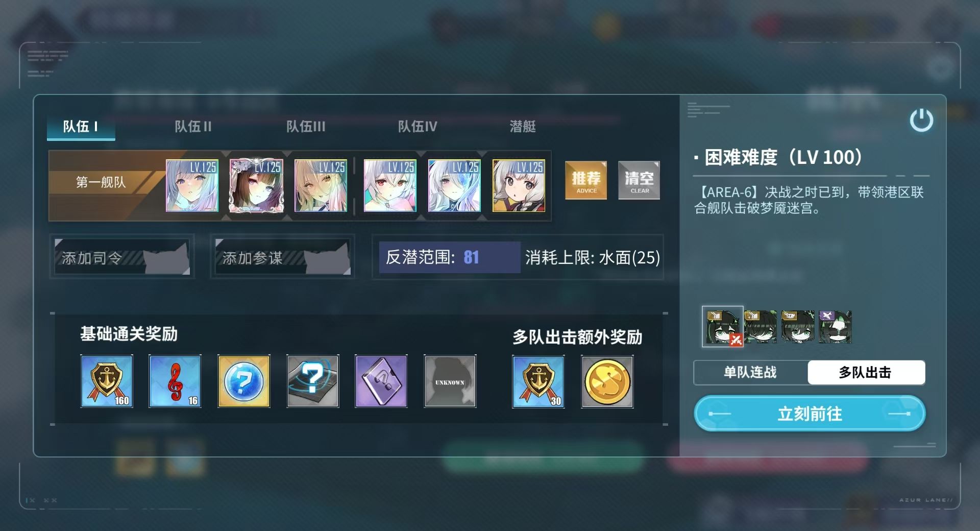Add a staff cat in 添加参谋 slot
This screenshot has width=980, height=531.
pyautogui.click(x=283, y=257)
